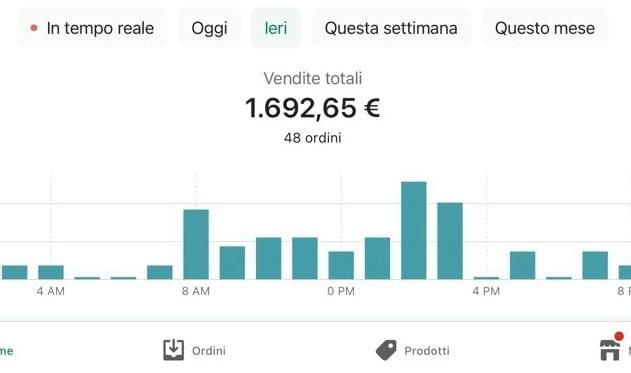Select the bar at 0 PM
The height and width of the screenshot is (373, 631).
point(341,265)
